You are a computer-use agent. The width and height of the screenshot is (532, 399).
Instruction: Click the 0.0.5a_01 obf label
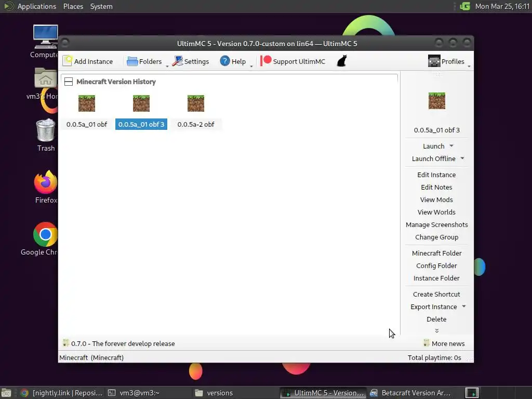pos(87,124)
